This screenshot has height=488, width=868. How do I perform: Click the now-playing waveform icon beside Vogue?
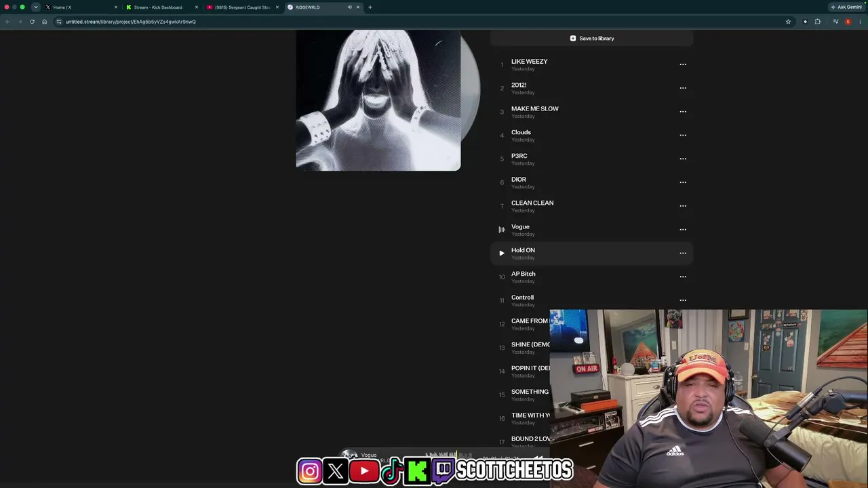502,230
